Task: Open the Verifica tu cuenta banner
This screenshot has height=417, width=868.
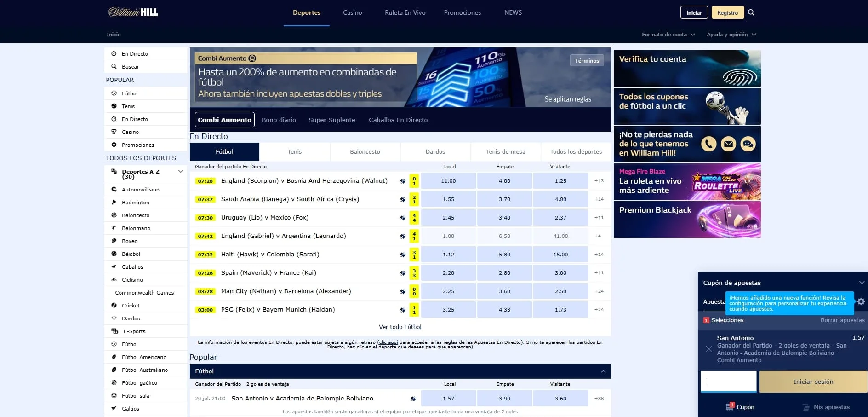Action: (x=687, y=69)
